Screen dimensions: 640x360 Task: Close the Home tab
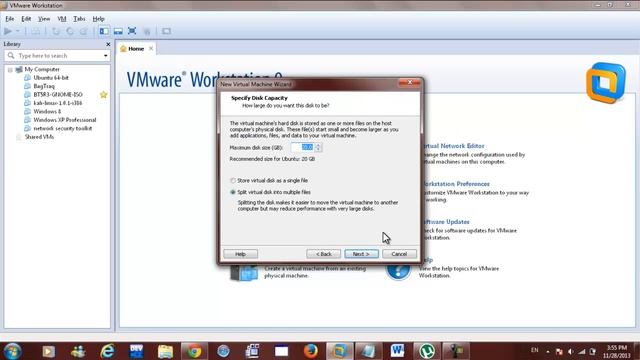(x=151, y=48)
